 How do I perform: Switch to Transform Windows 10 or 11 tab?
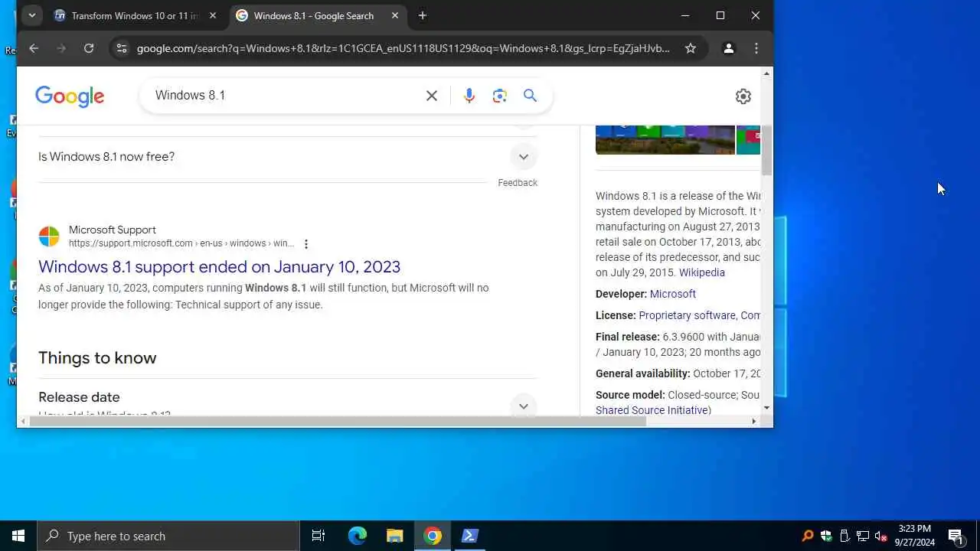pos(134,15)
